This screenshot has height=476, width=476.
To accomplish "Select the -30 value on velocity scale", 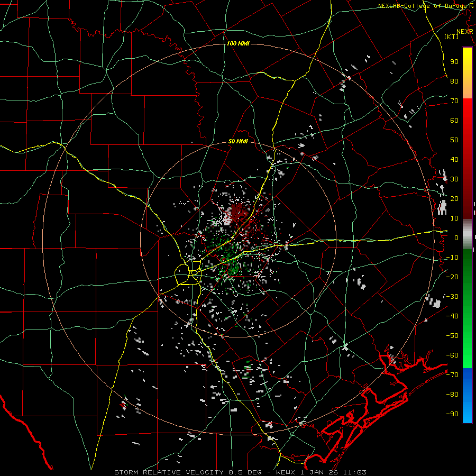I will [x=452, y=297].
